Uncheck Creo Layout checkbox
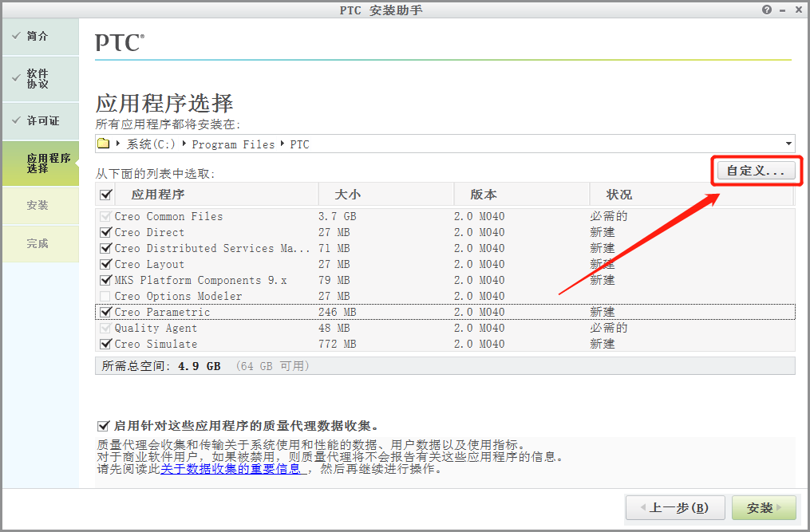Screen dimensions: 810x532 pos(106,264)
